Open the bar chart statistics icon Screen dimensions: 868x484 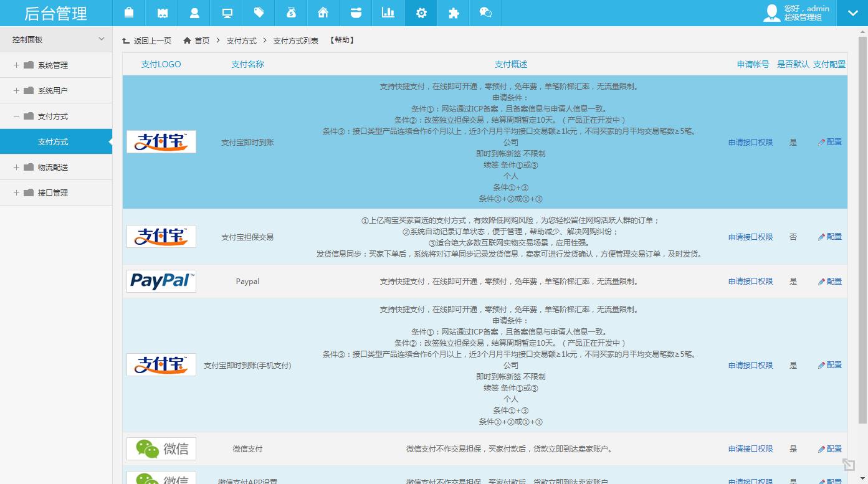click(388, 13)
